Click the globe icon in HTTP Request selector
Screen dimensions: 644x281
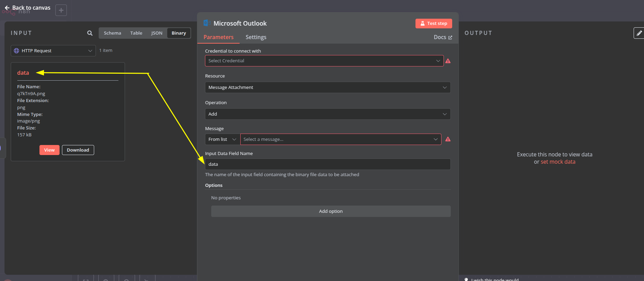pyautogui.click(x=16, y=51)
